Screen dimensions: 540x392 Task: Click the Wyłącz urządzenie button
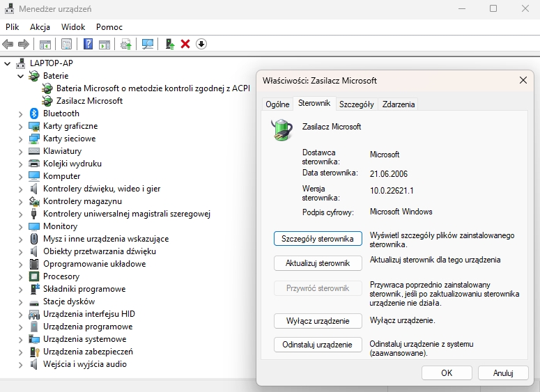point(318,321)
